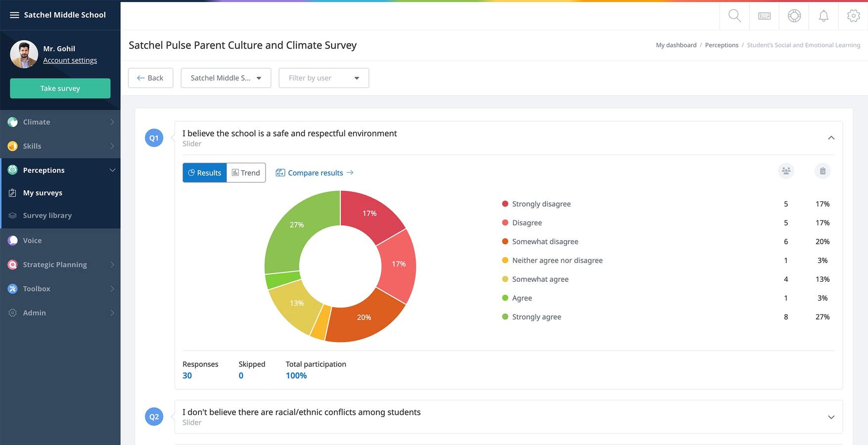
Task: Open My surveys in the sidebar
Action: (x=43, y=193)
